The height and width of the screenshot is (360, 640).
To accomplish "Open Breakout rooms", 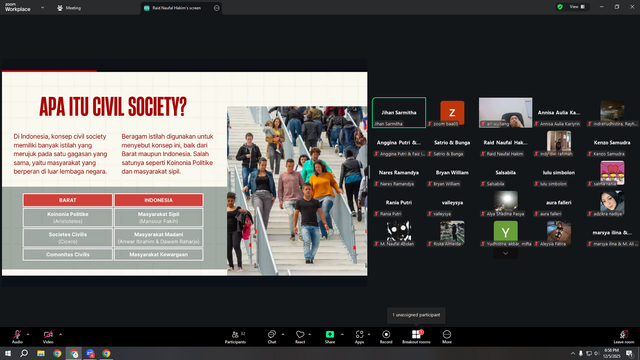I will tap(416, 337).
